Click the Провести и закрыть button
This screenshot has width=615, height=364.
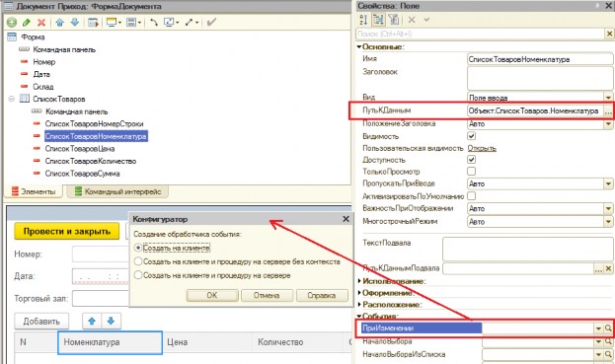point(67,231)
